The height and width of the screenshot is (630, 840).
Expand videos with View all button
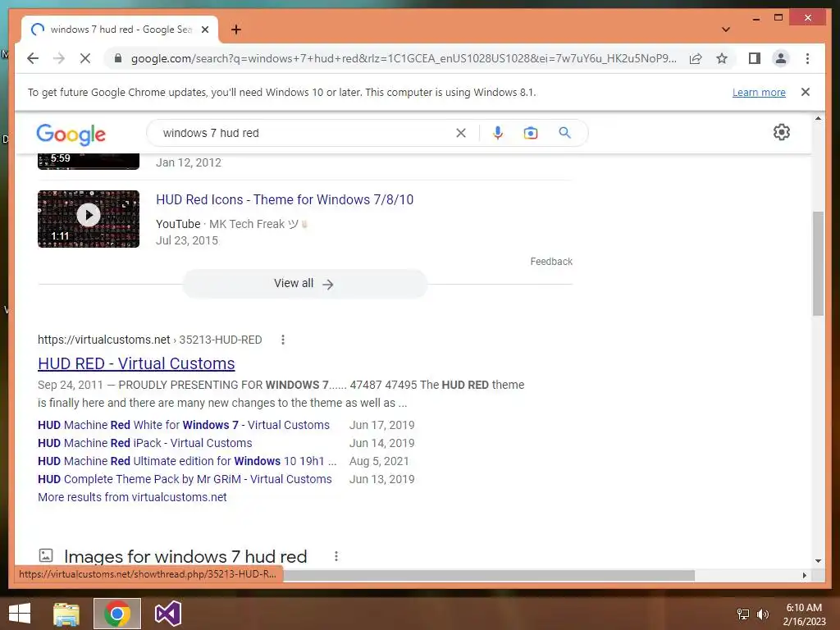tap(304, 283)
